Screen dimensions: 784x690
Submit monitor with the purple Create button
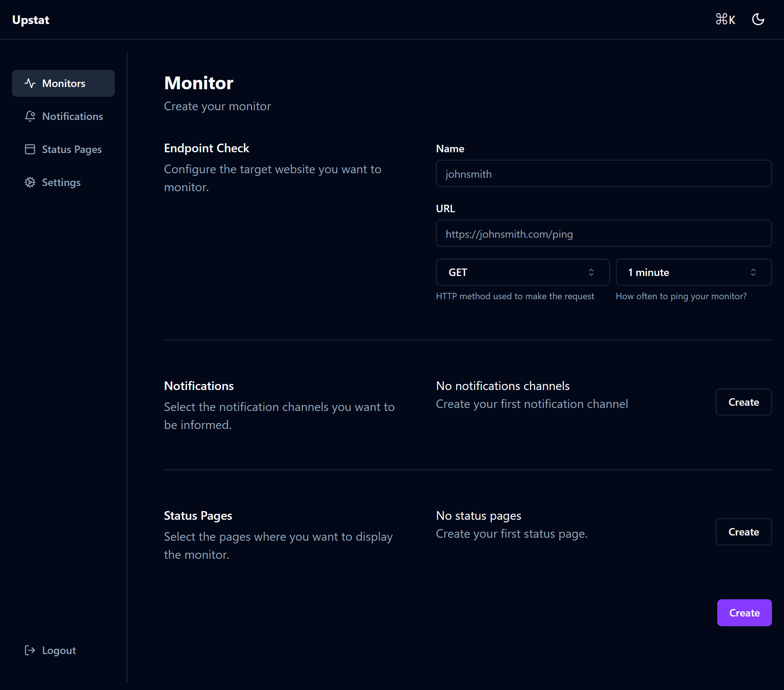pos(744,613)
